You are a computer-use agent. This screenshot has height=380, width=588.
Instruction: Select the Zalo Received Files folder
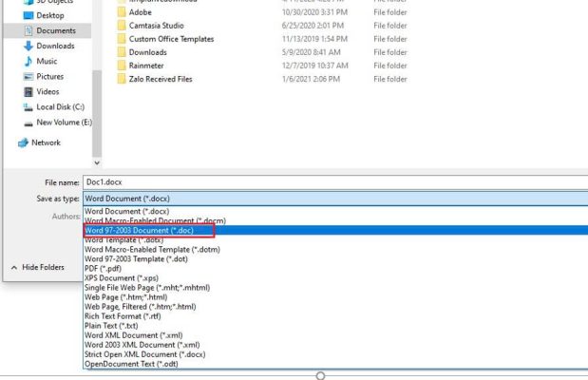(x=161, y=79)
